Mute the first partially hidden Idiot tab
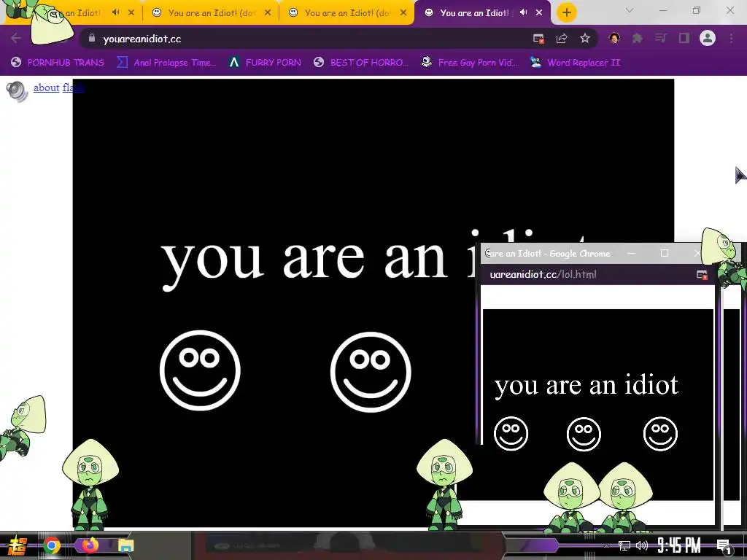Image resolution: width=747 pixels, height=560 pixels. tap(116, 12)
